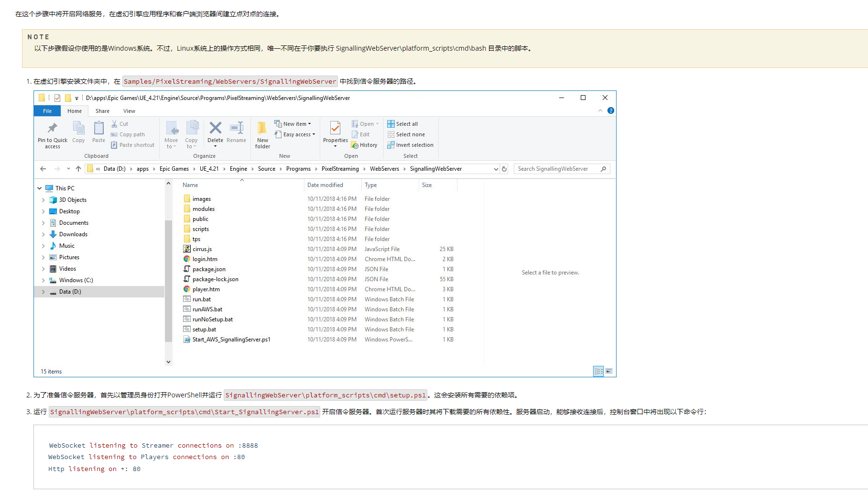Click the PixelStreaming breadcrumb segment
868x494 pixels.
point(340,169)
